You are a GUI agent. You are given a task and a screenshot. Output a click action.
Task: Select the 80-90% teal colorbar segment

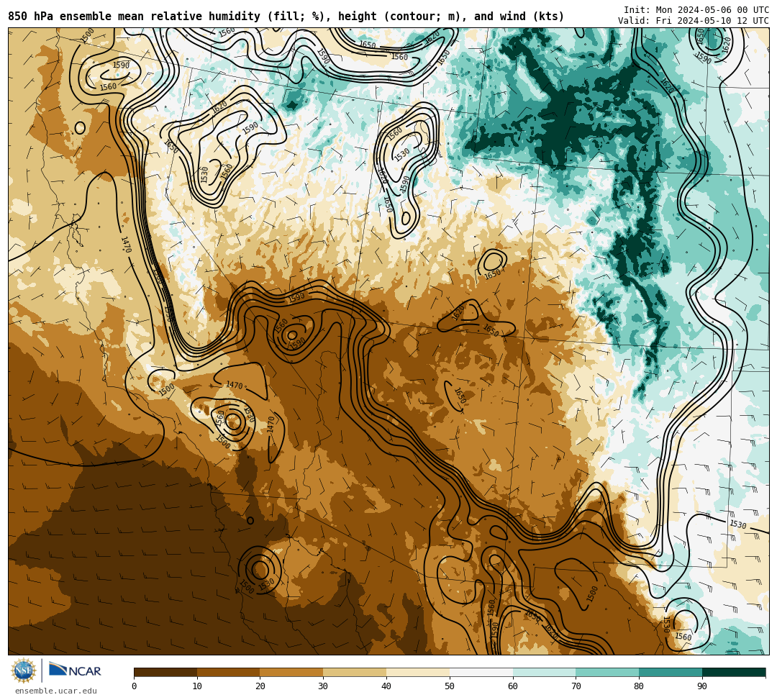coord(671,672)
